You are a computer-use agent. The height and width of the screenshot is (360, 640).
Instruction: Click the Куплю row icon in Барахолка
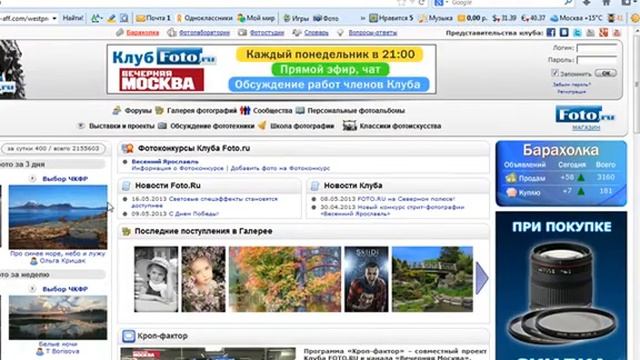pyautogui.click(x=511, y=192)
